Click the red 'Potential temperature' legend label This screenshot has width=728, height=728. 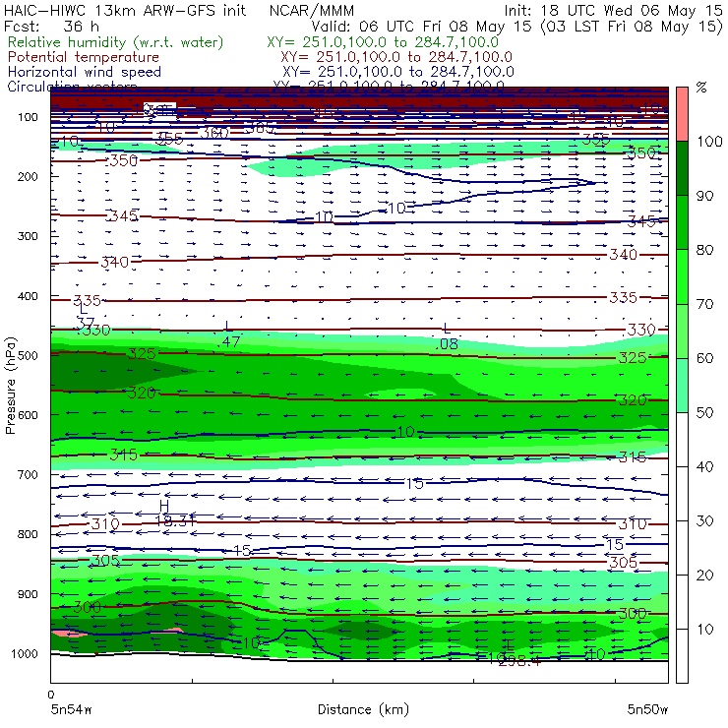coord(84,57)
